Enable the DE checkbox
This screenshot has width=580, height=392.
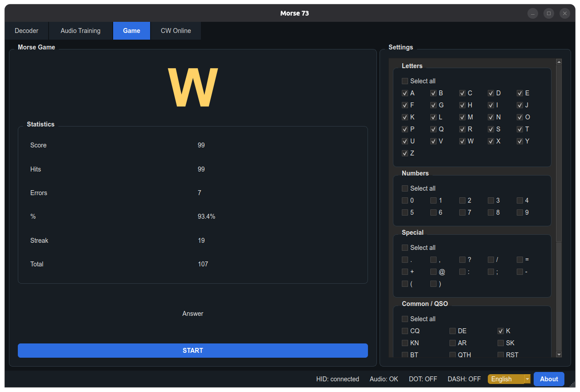(453, 331)
